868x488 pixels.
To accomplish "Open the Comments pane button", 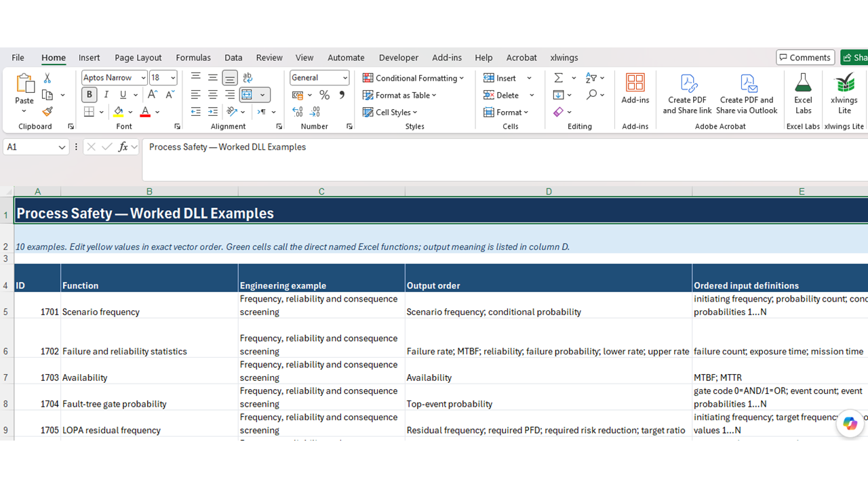I will [x=805, y=58].
